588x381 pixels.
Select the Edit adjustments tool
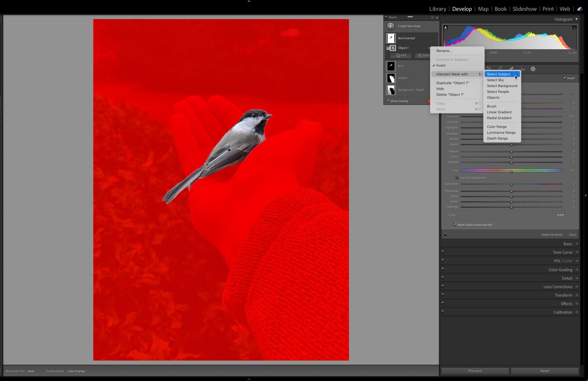(489, 68)
